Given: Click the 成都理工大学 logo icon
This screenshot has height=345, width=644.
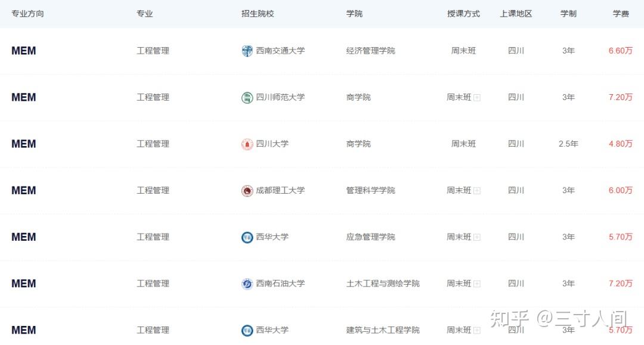Looking at the screenshot, I should pyautogui.click(x=247, y=191).
